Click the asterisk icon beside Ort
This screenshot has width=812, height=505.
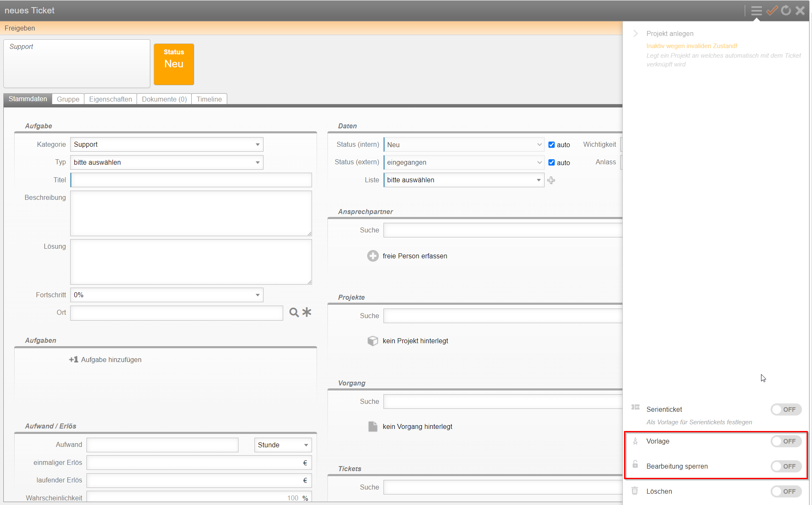click(307, 312)
